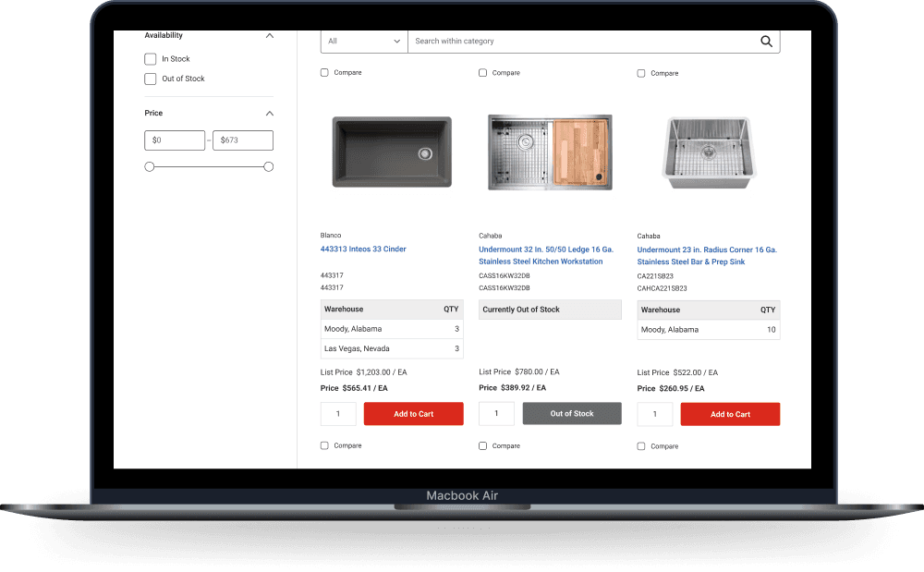Add the Blanco Inteos sink to cart

(x=413, y=414)
